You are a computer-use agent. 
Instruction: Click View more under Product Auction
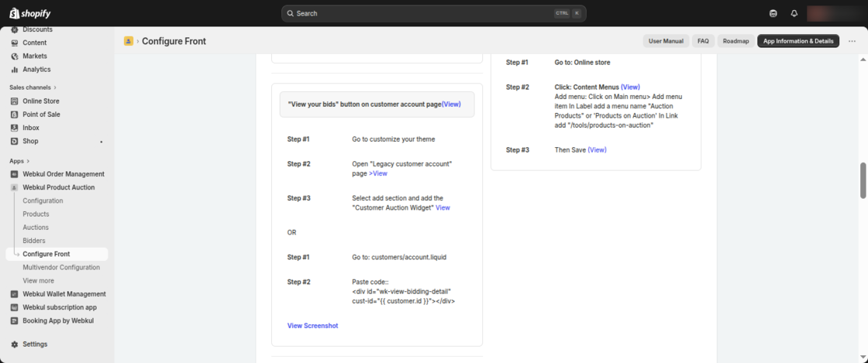[x=38, y=281]
